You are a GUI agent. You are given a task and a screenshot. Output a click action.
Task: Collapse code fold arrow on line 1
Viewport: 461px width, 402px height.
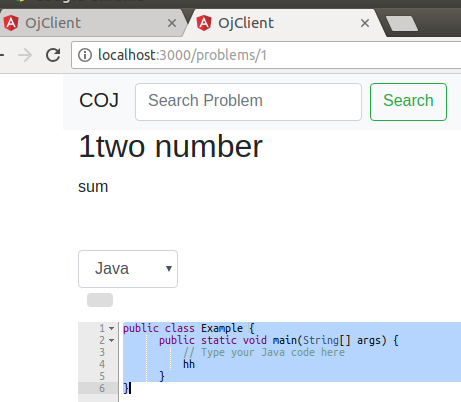point(112,329)
